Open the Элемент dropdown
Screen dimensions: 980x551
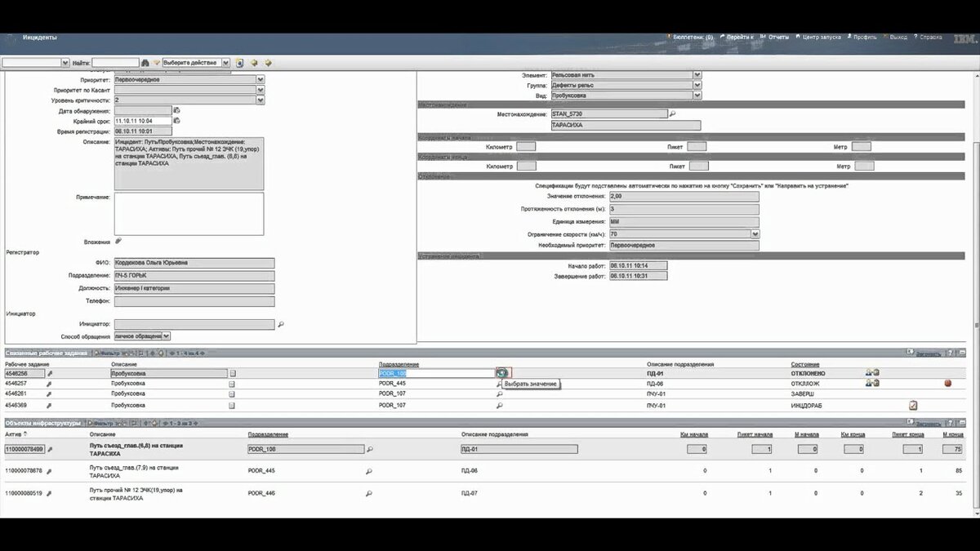(x=697, y=75)
